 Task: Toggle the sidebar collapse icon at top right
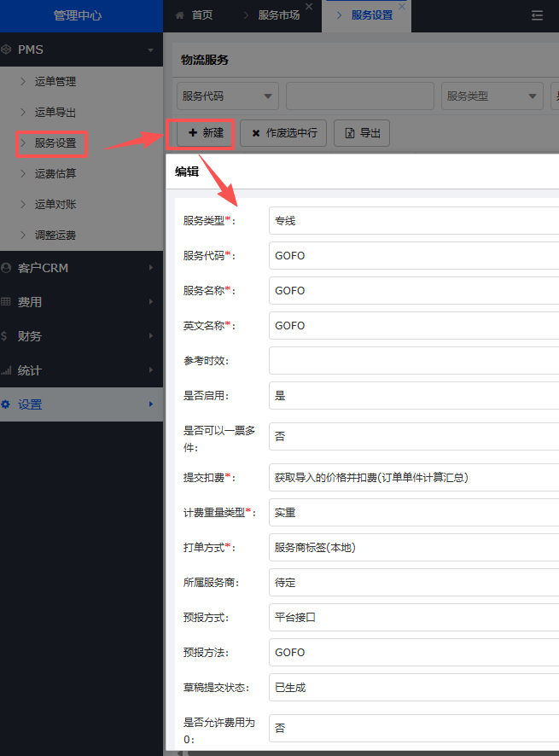pyautogui.click(x=537, y=15)
